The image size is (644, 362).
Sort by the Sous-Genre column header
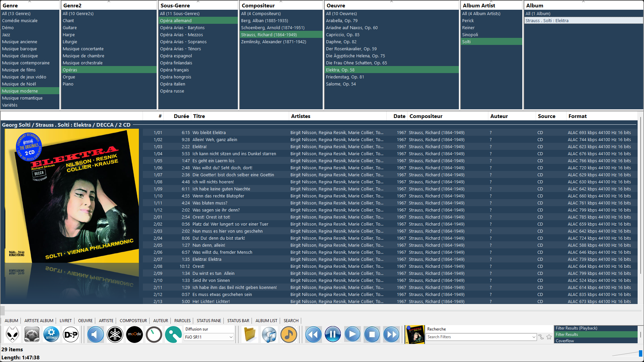point(198,5)
